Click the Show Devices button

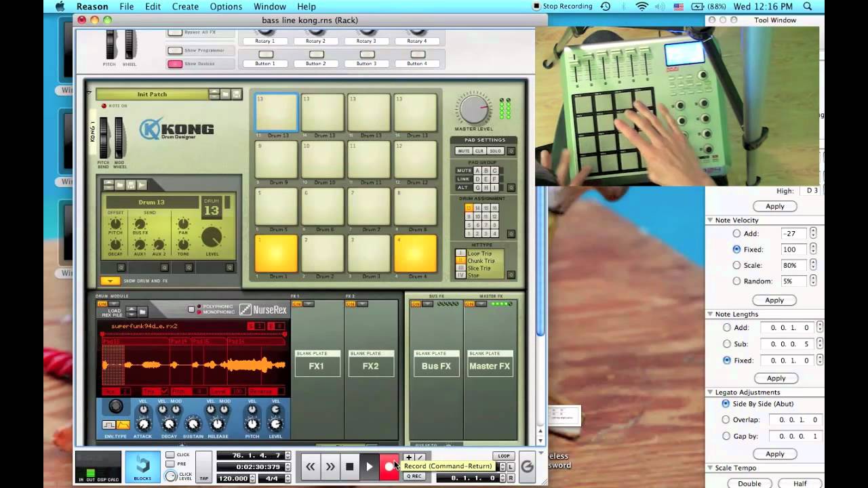pyautogui.click(x=175, y=64)
